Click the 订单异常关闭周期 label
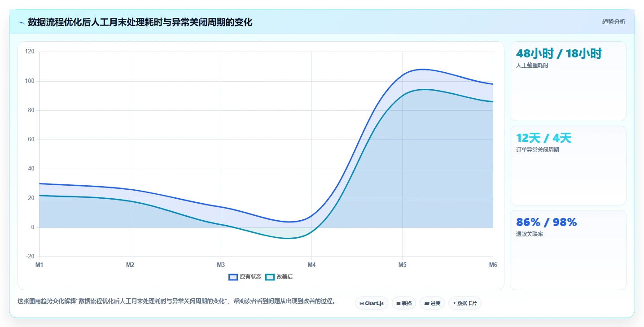Screen dimensions: 644x327 [x=538, y=150]
